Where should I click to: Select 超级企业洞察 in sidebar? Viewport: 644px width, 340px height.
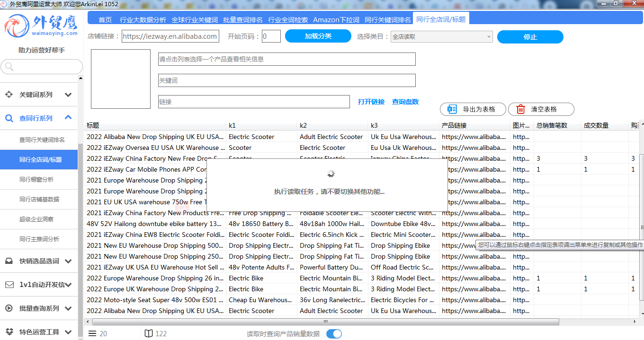click(39, 219)
